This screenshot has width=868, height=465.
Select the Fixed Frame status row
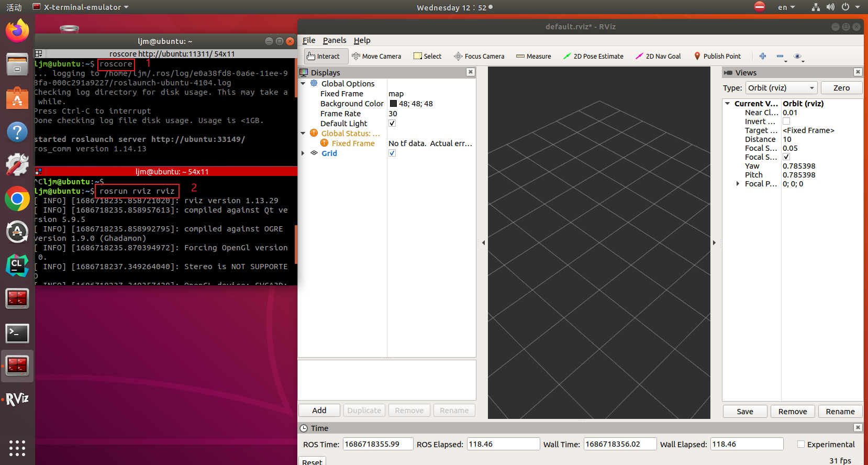[387, 143]
